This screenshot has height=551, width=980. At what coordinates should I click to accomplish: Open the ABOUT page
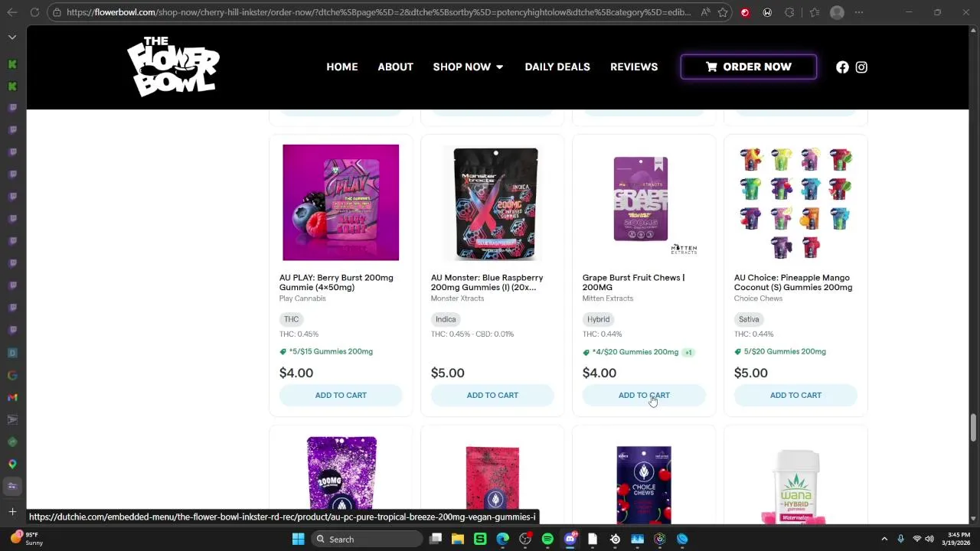[x=395, y=67]
